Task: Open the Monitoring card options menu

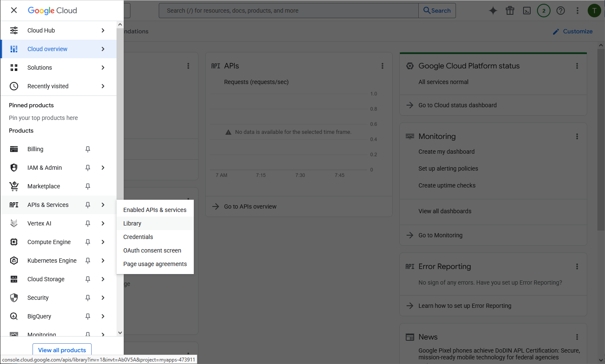Action: 577,136
